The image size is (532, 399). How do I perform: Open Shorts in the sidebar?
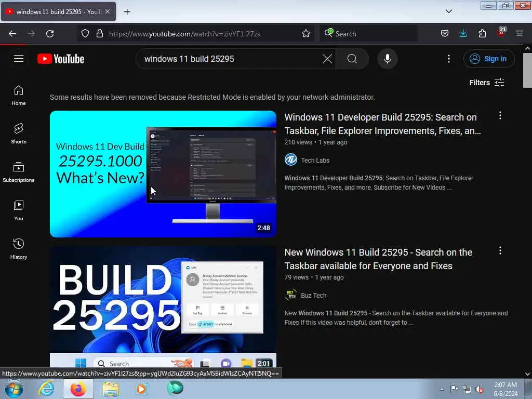[19, 134]
